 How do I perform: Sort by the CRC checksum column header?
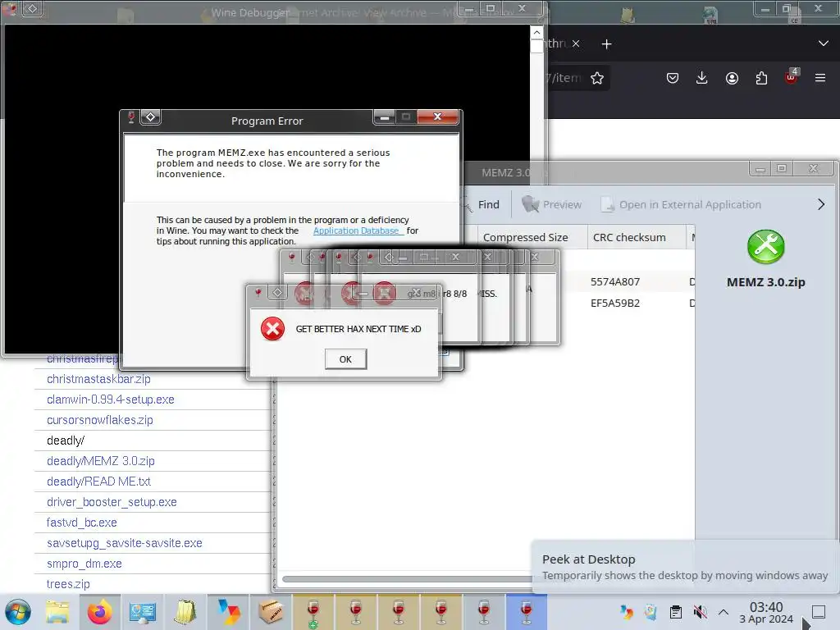tap(629, 237)
